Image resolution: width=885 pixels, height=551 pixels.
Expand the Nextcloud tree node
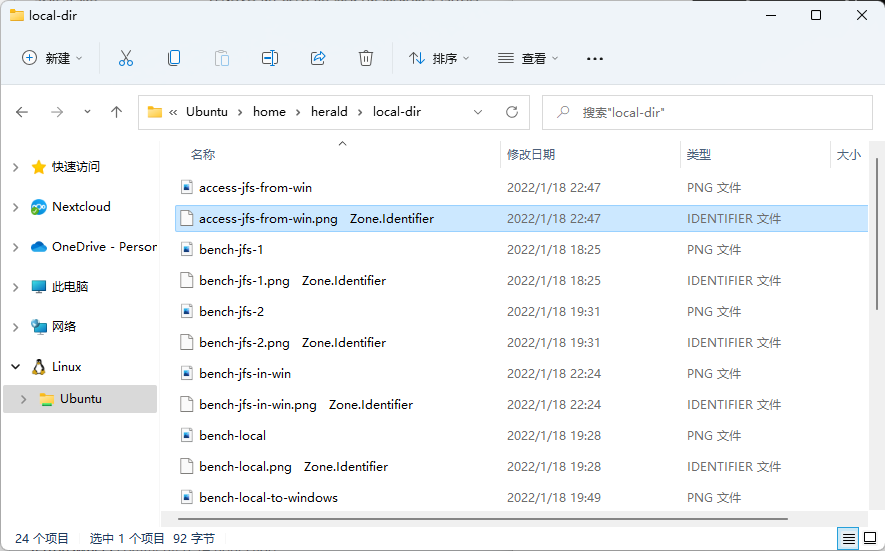click(x=16, y=207)
